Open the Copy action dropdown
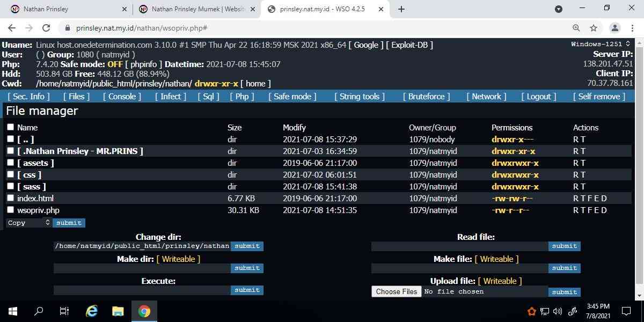Image resolution: width=644 pixels, height=322 pixels. (28, 223)
